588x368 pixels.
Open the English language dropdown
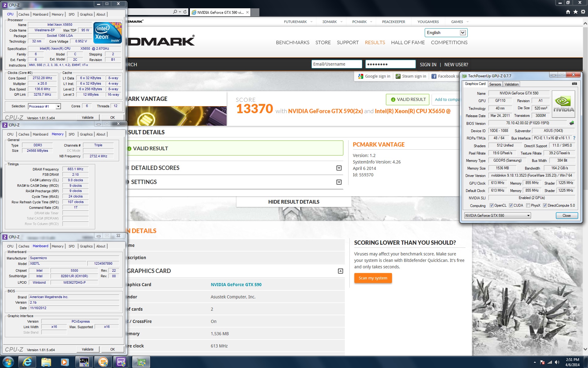tap(463, 33)
